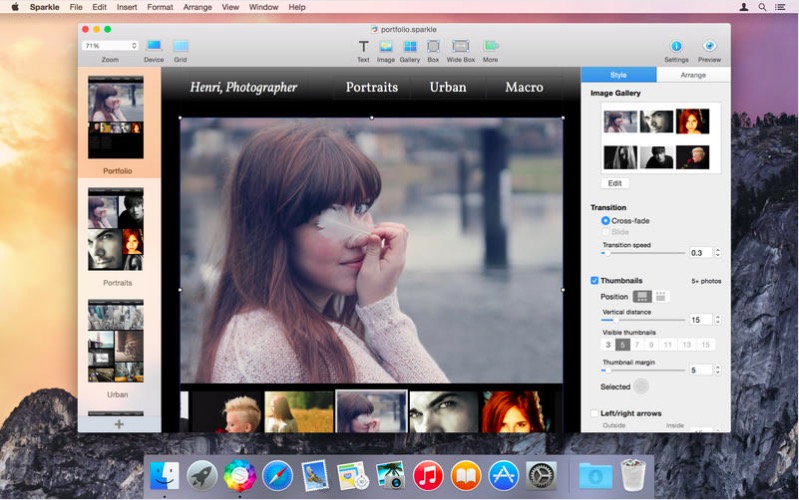Image resolution: width=799 pixels, height=500 pixels.
Task: Step the Transition speed value
Action: tap(717, 253)
